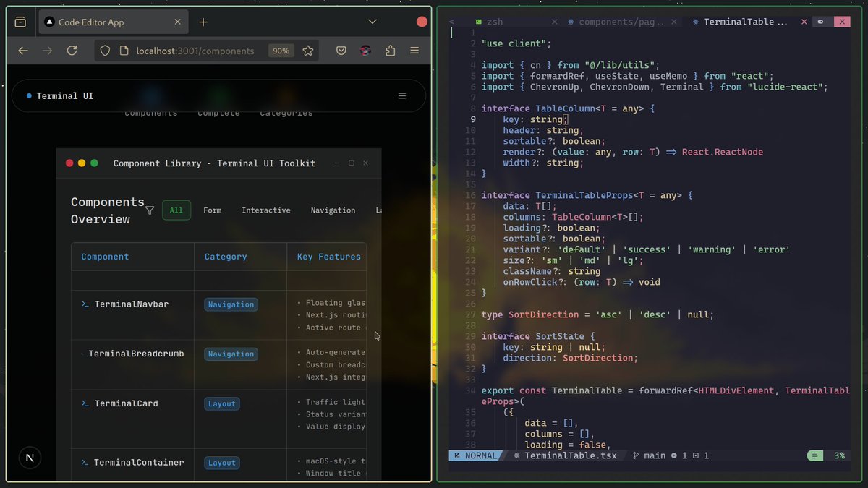Click the yellow traffic light dot
Screen dimensions: 868x488
(82, 163)
